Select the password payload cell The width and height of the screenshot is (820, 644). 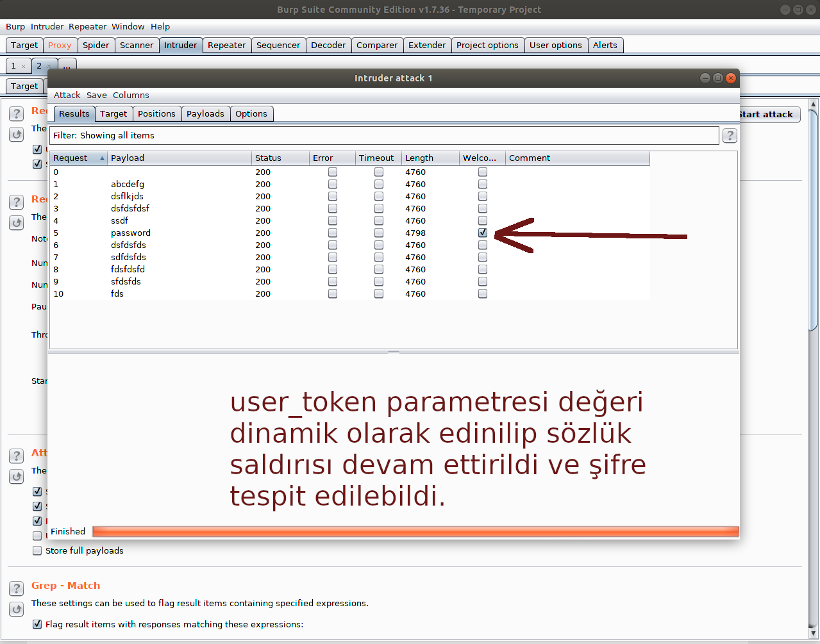tap(180, 233)
